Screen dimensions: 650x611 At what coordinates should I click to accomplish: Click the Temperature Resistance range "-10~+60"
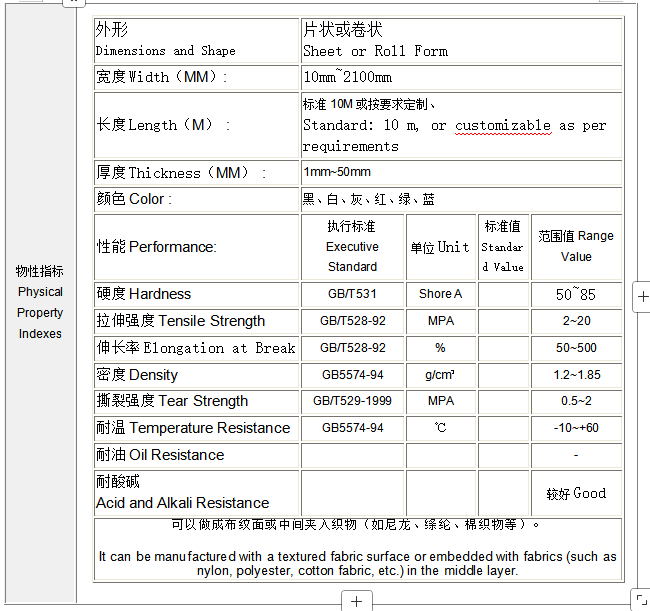(576, 428)
